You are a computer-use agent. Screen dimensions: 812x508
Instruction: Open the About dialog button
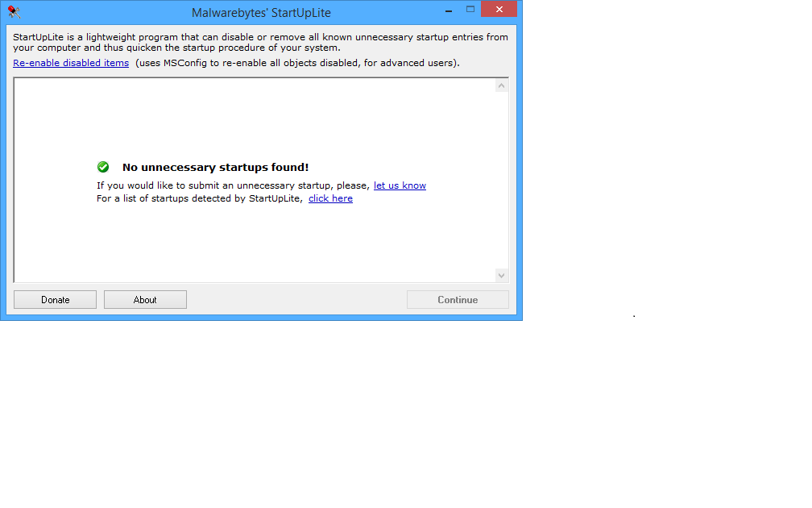click(145, 300)
